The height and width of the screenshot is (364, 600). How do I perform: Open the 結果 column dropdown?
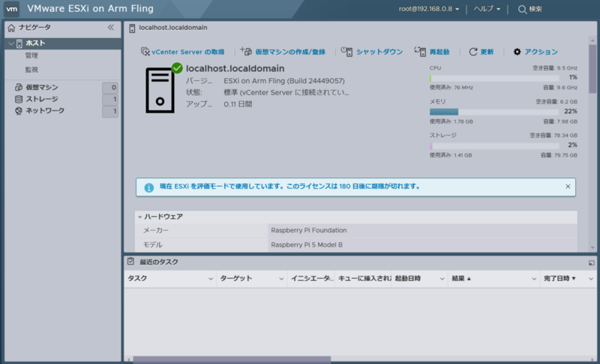click(534, 279)
